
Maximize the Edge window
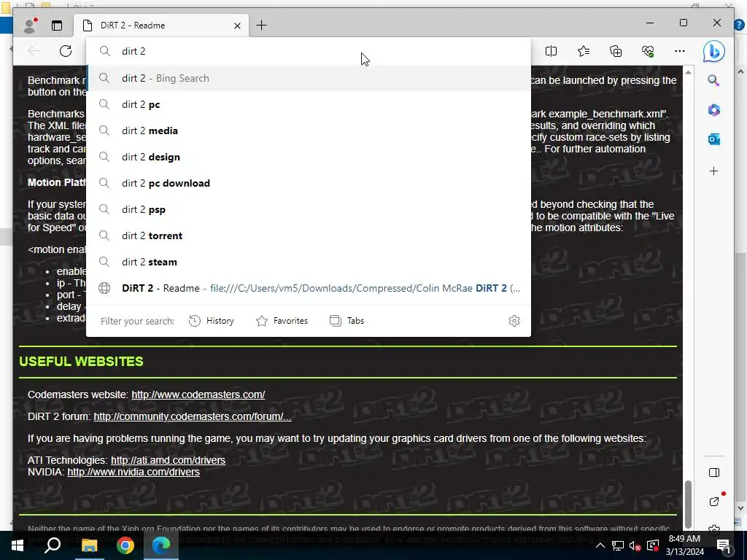pyautogui.click(x=683, y=23)
